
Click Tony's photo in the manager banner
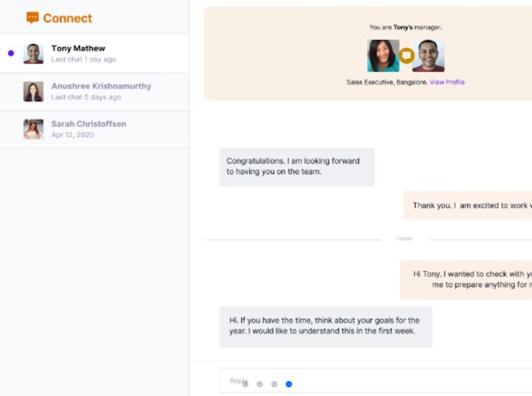click(x=429, y=55)
